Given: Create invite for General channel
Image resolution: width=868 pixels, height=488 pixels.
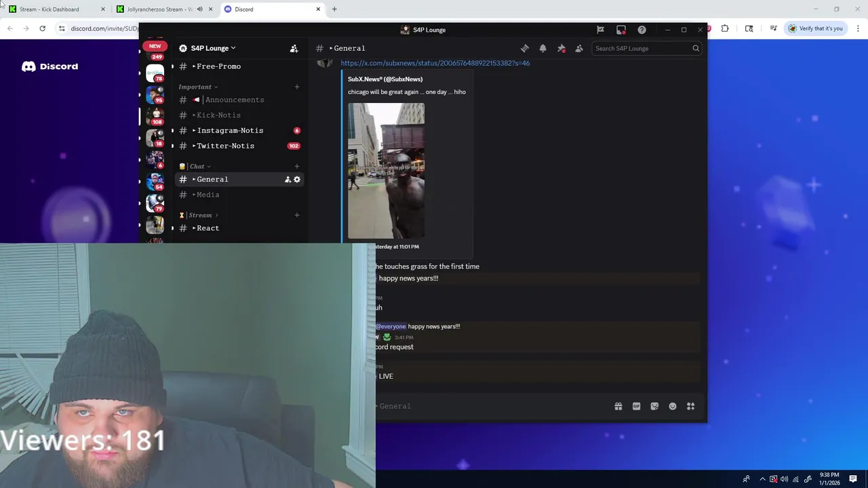Looking at the screenshot, I should pos(288,180).
